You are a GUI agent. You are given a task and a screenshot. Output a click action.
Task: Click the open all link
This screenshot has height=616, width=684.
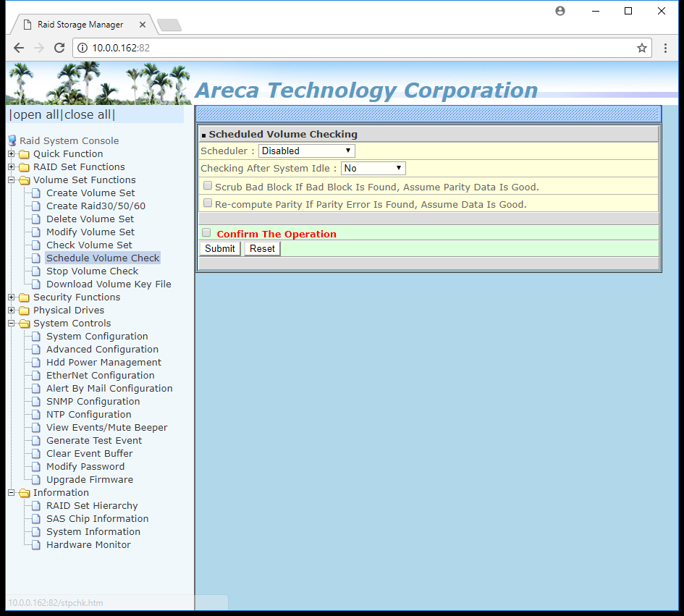(36, 115)
